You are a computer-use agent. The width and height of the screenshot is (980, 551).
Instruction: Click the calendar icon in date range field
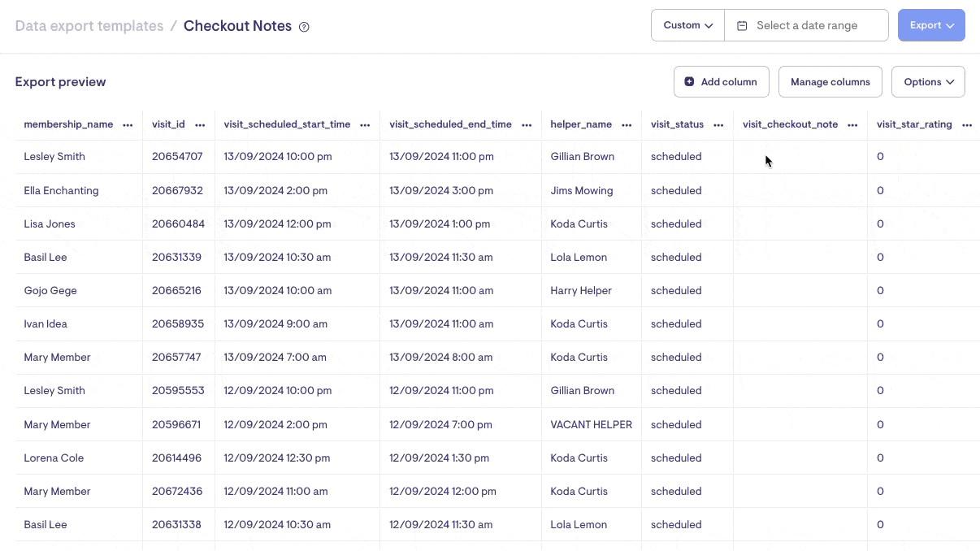[742, 25]
